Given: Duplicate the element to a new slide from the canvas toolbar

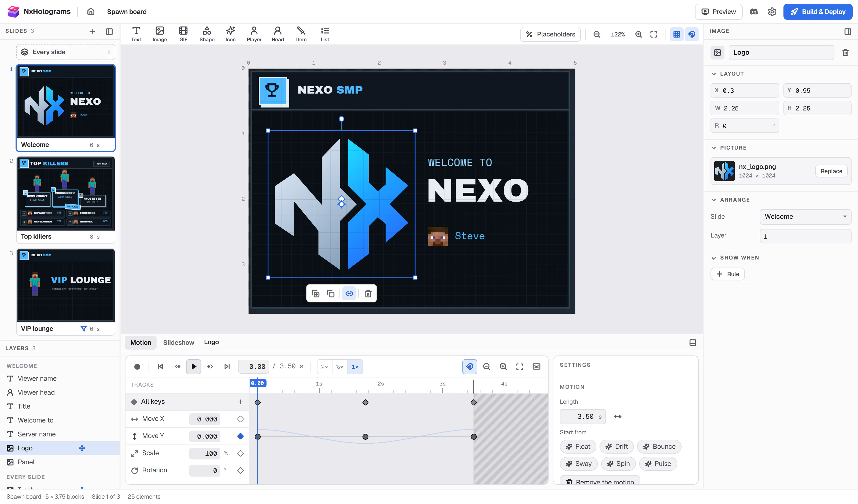Looking at the screenshot, I should (x=316, y=294).
